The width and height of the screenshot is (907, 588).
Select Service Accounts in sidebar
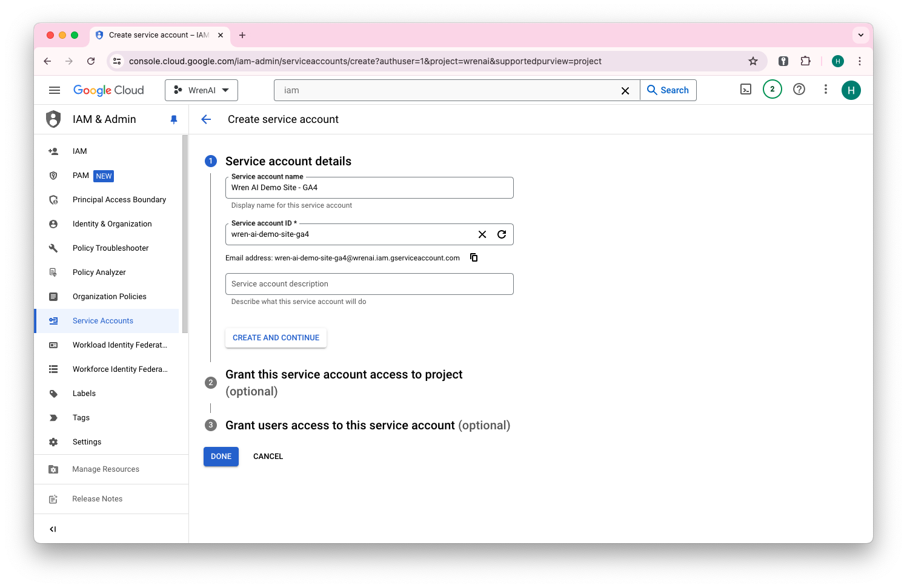(x=107, y=321)
